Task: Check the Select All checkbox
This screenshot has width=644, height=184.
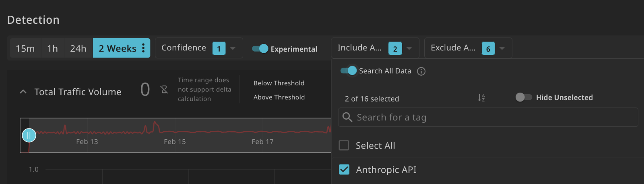Action: pyautogui.click(x=344, y=145)
